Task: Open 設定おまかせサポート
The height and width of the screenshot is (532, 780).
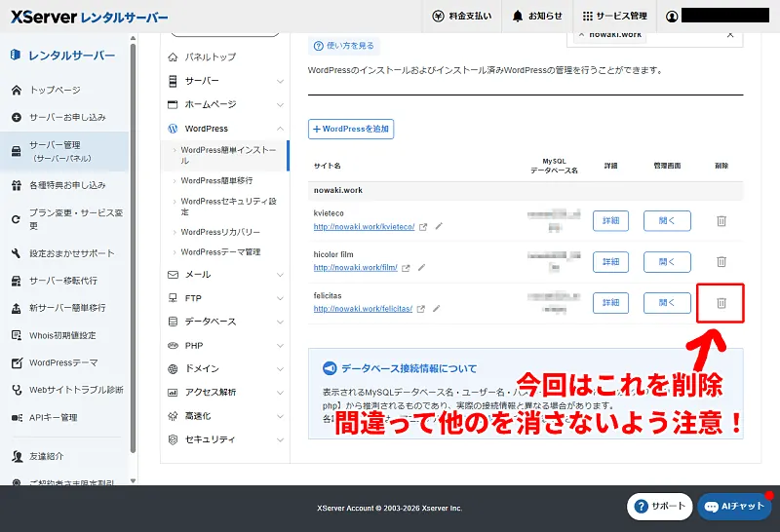Action: [62, 253]
